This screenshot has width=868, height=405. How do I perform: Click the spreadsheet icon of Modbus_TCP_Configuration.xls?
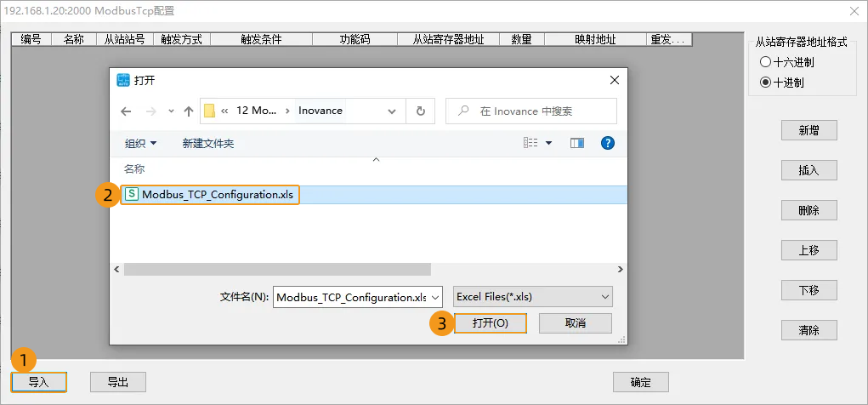(x=132, y=194)
